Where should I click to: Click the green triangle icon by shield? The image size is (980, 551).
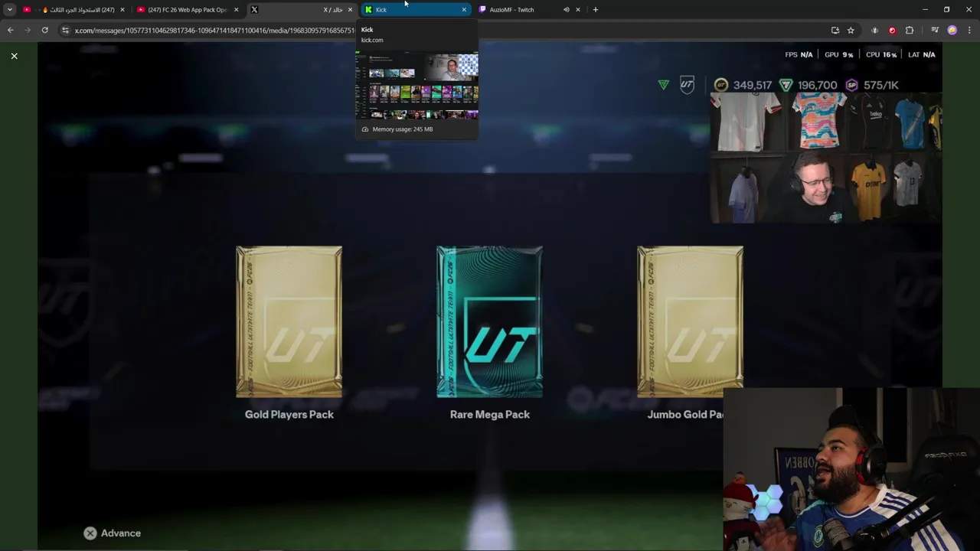coord(663,85)
